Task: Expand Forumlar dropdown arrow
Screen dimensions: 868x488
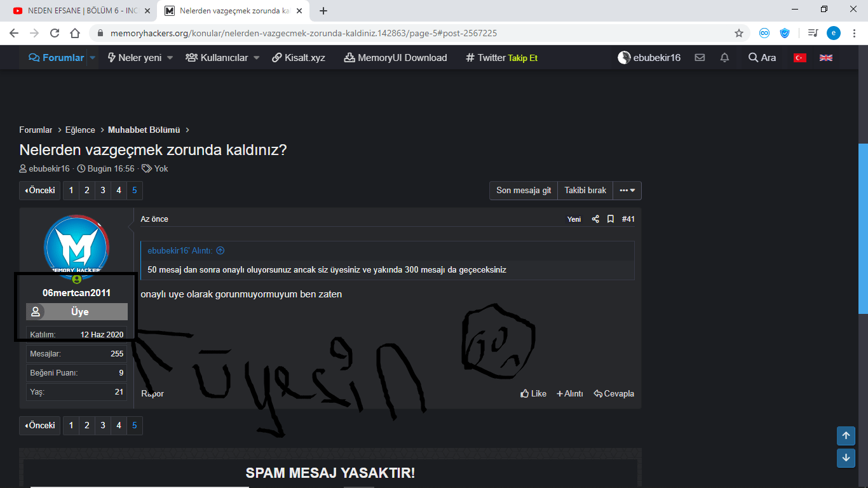Action: (92, 58)
